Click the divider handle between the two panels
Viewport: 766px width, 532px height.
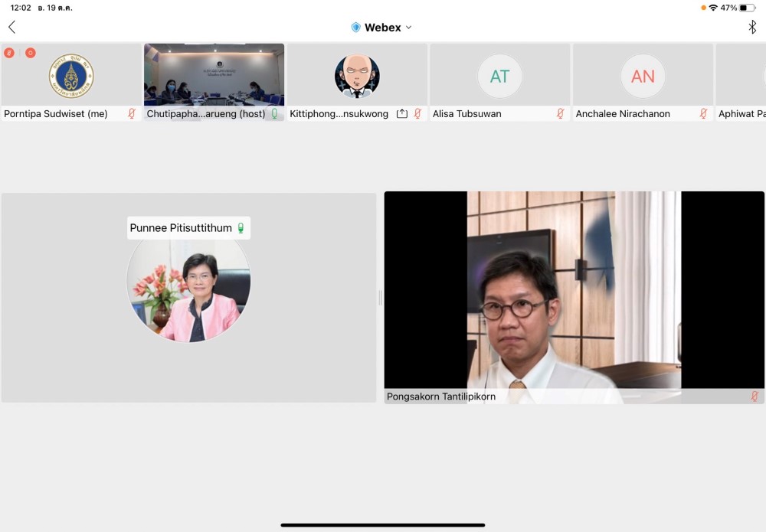click(x=380, y=298)
